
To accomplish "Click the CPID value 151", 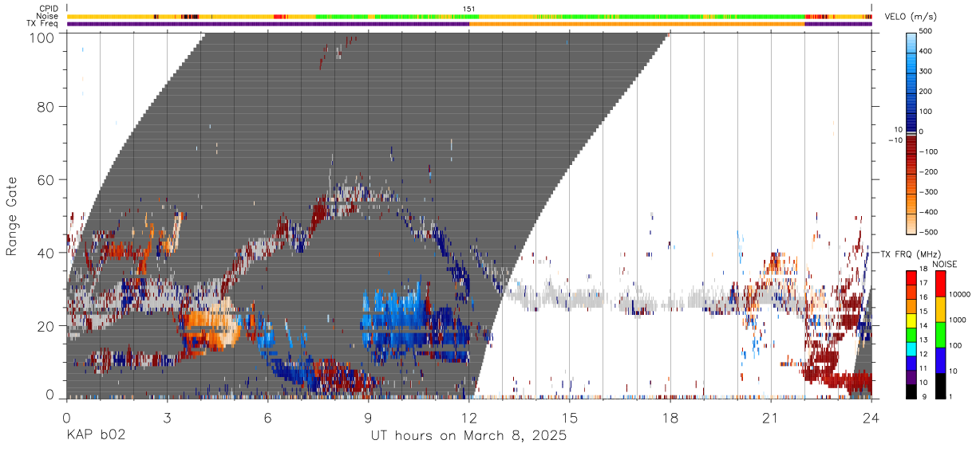I will (x=469, y=9).
